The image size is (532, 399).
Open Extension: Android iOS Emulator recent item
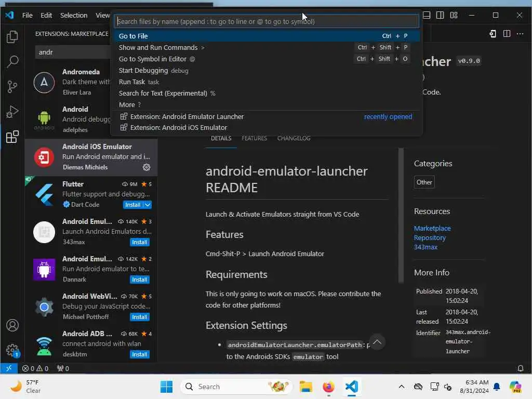[x=266, y=128]
